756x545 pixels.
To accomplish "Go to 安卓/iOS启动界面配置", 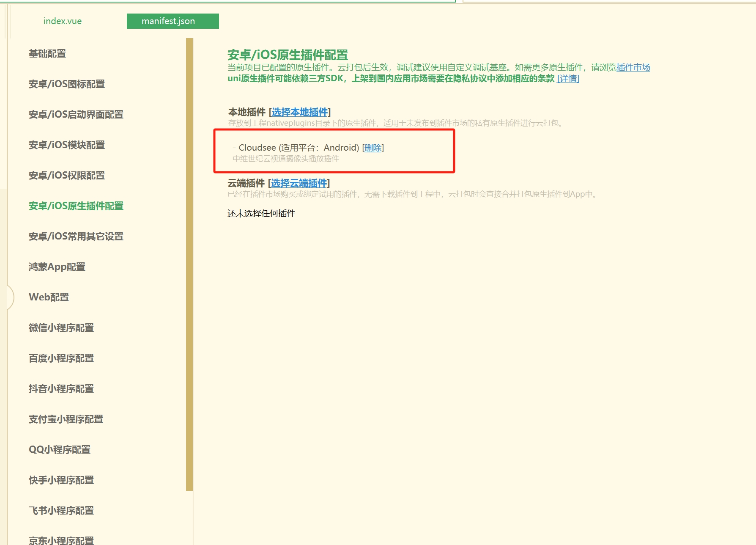I will (x=76, y=115).
